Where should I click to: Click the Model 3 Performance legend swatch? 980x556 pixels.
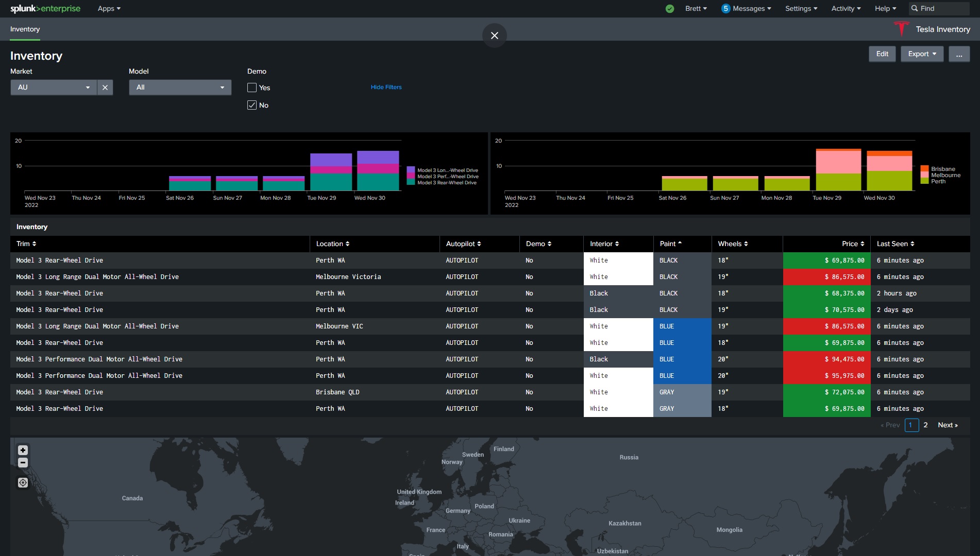click(x=411, y=176)
